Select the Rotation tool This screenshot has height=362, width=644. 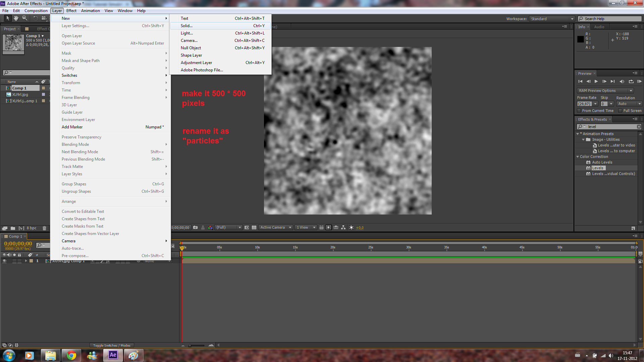point(36,18)
